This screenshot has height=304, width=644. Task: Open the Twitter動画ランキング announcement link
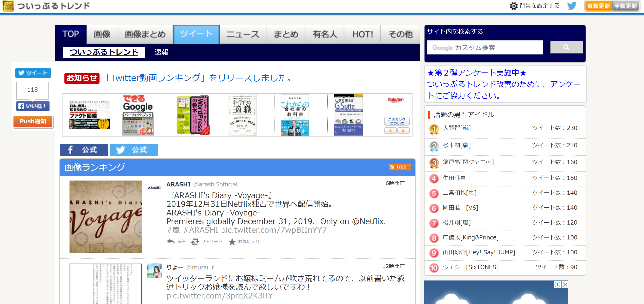click(198, 78)
